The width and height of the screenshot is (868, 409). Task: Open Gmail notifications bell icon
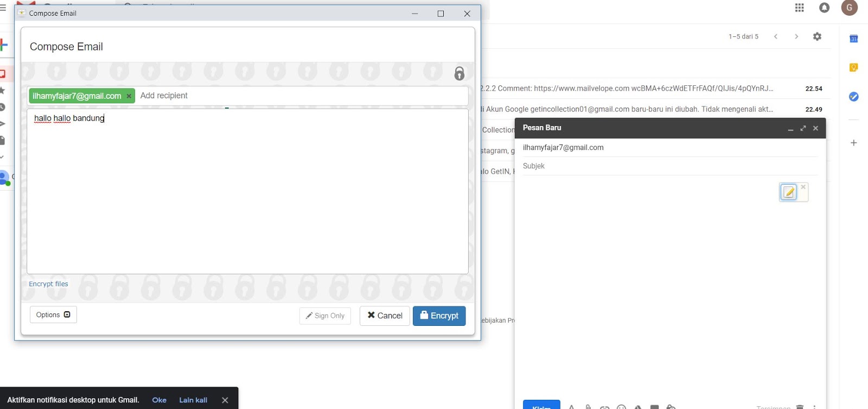coord(824,8)
